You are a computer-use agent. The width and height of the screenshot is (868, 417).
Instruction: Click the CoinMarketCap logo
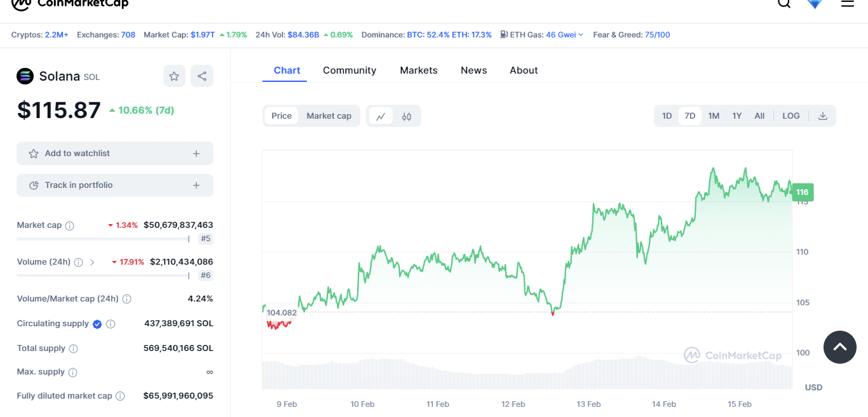[70, 4]
